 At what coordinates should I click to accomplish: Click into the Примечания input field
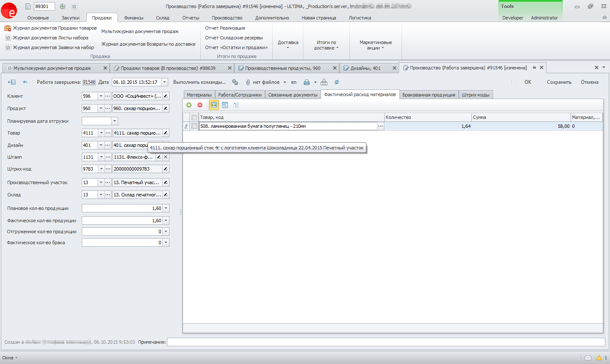pos(385,342)
